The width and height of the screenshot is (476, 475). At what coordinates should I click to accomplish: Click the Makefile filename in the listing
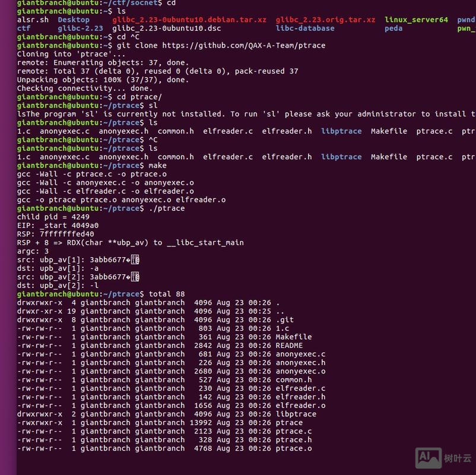(x=389, y=131)
